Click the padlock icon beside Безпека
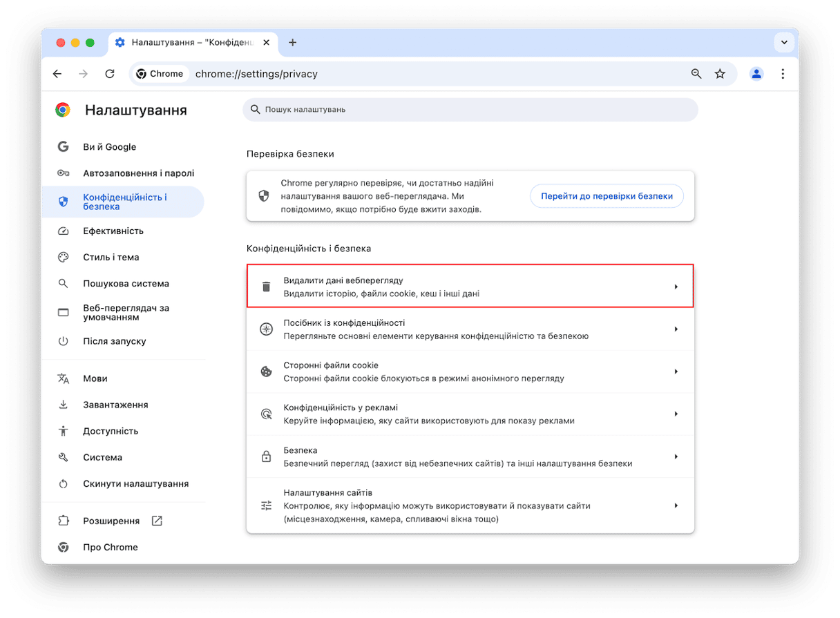 click(266, 456)
